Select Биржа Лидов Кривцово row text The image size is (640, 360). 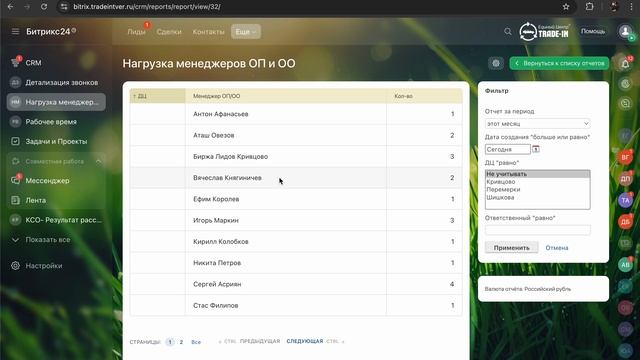pos(230,156)
